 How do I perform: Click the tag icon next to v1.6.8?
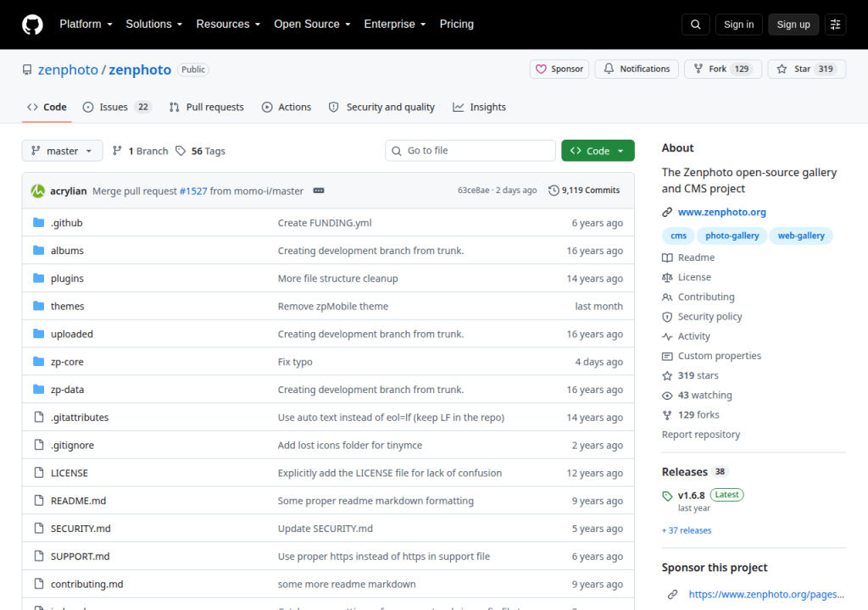point(667,496)
